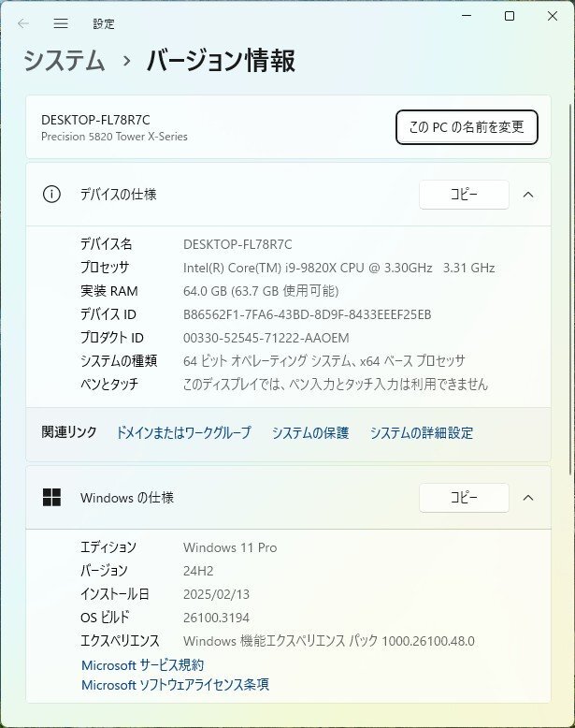575x728 pixels.
Task: Select the processor value i9-9820X text
Action: tap(338, 268)
